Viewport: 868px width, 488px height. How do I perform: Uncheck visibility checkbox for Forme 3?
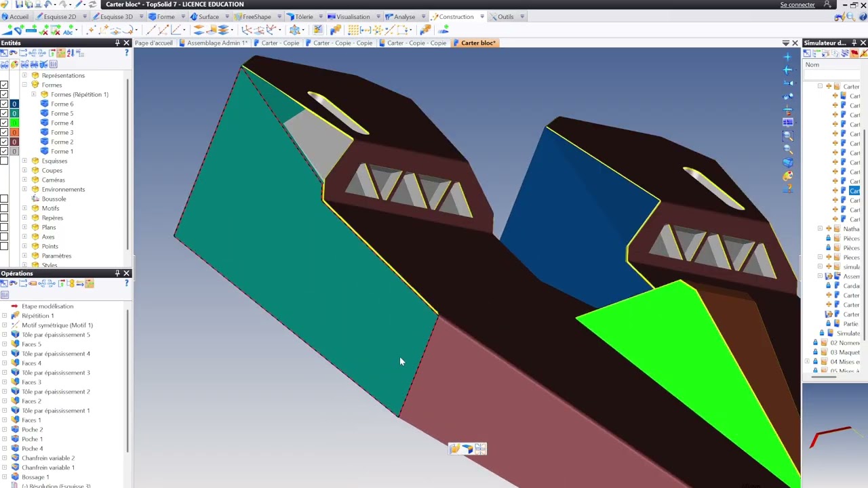coord(4,132)
